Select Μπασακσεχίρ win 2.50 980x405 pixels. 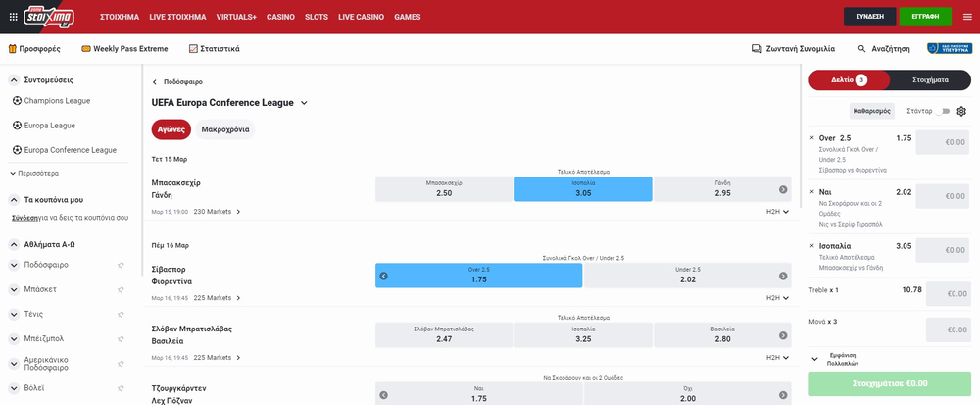pyautogui.click(x=444, y=188)
